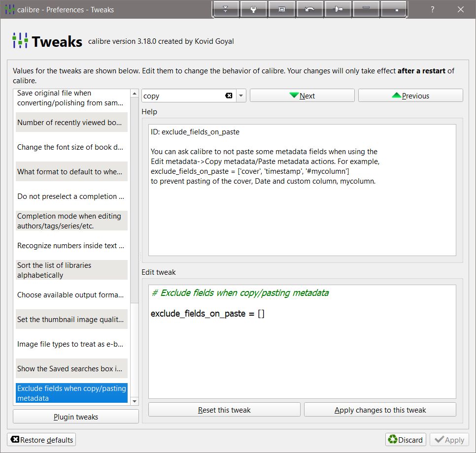Click the window-rectangle icon in title bar toolbar
476x453 pixels.
coord(282,9)
